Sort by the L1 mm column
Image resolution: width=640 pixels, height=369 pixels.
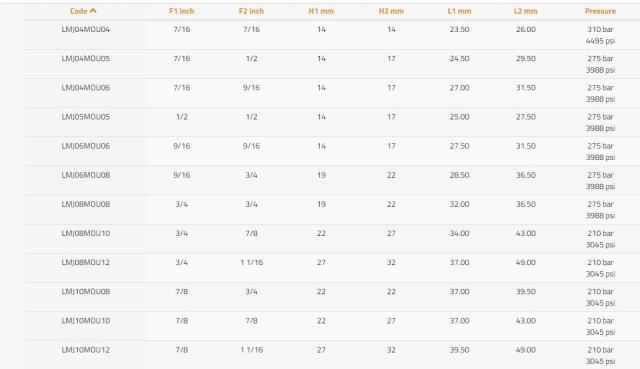pos(459,11)
